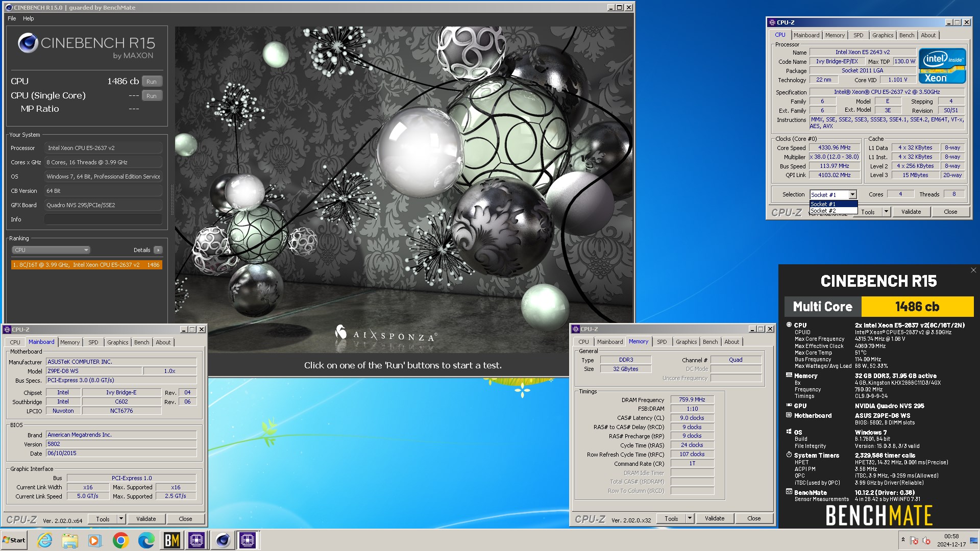Open CPU tab in Memory CPU-Z window
Viewport: 980px width, 551px height.
[583, 342]
